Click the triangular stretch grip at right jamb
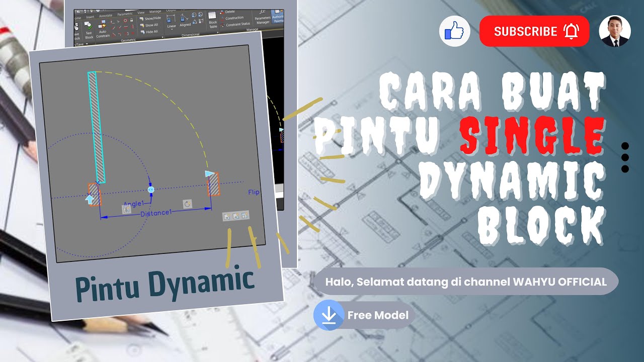Screen dimensions: 644x362 point(209,174)
